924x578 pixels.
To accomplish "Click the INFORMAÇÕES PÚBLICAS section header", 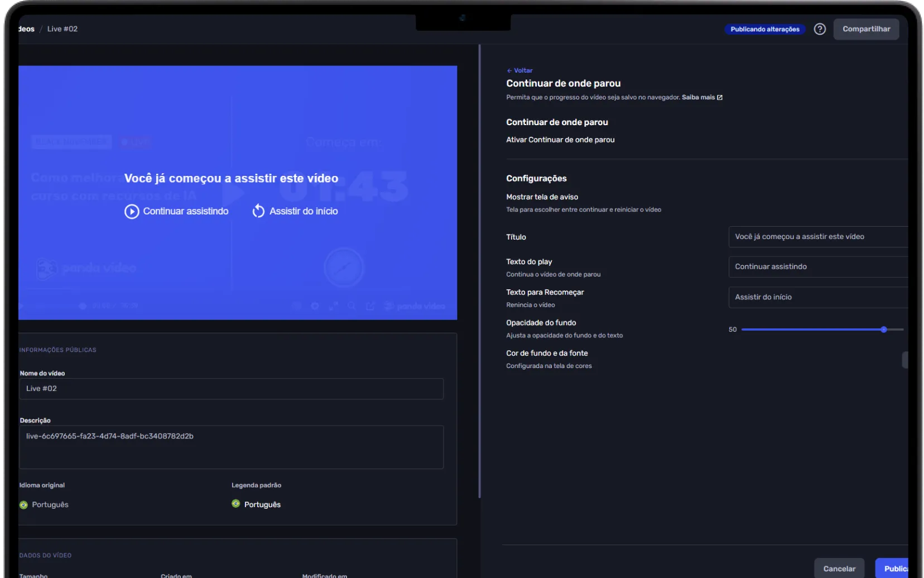I will [x=58, y=350].
